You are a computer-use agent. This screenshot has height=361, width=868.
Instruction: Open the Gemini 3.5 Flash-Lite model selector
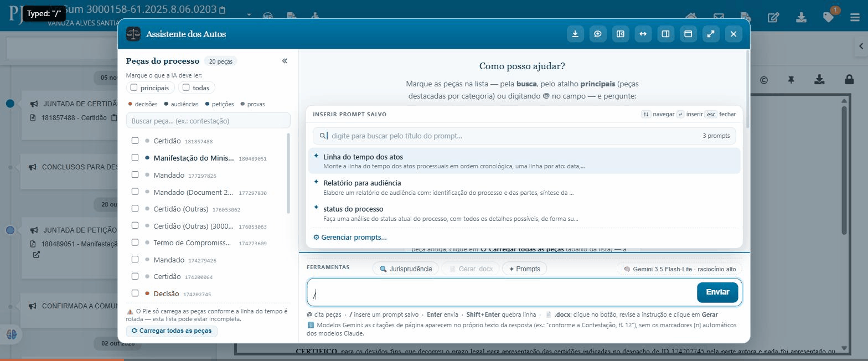point(679,269)
